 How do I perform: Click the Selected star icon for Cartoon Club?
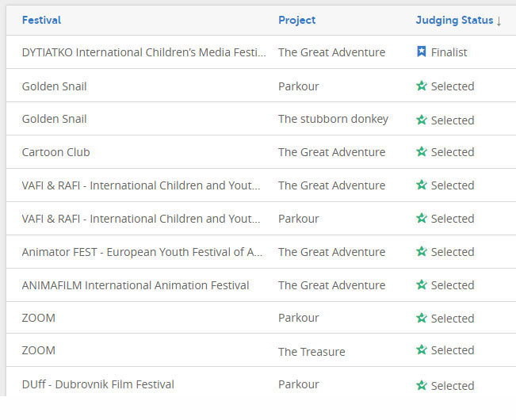coord(422,151)
